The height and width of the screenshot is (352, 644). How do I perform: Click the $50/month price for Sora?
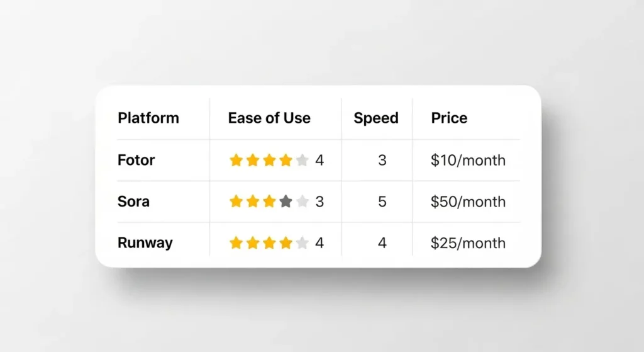[468, 202]
